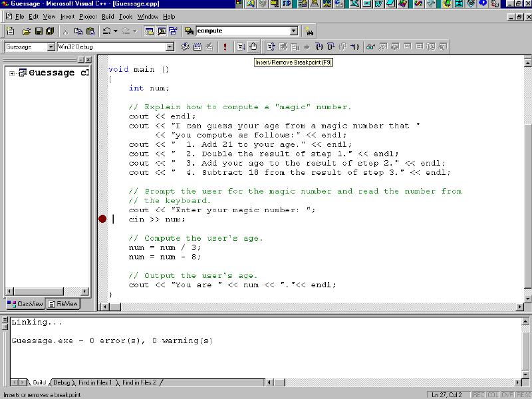Viewport: 532px width, 399px height.
Task: Click the Stop Build icon
Action: (209, 47)
